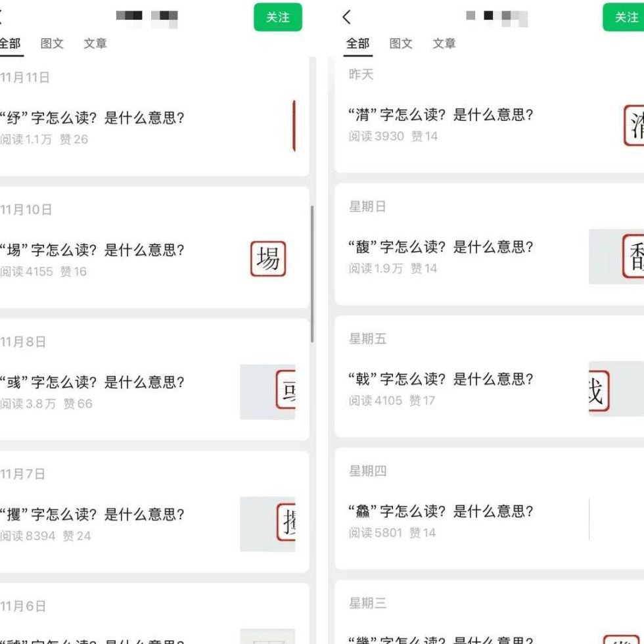Screen dimensions: 644x644
Task: Open the "龘" 字怎么读 article
Action: 440,511
